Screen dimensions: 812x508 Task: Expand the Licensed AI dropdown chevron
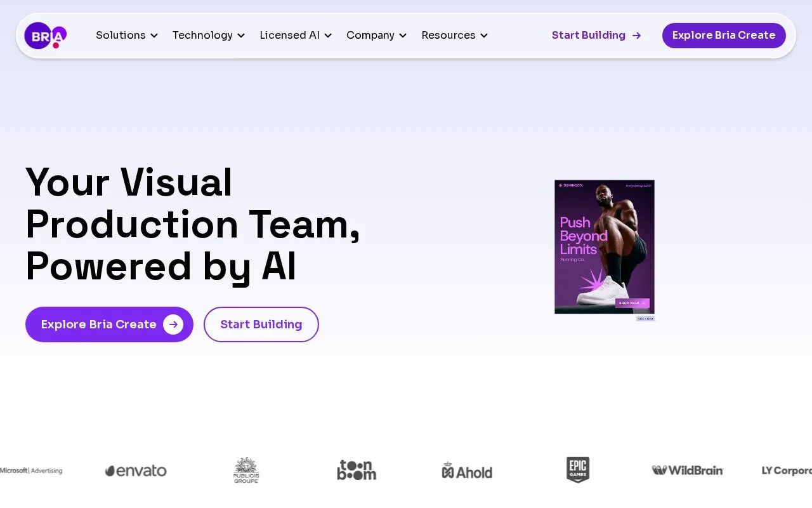tap(328, 36)
